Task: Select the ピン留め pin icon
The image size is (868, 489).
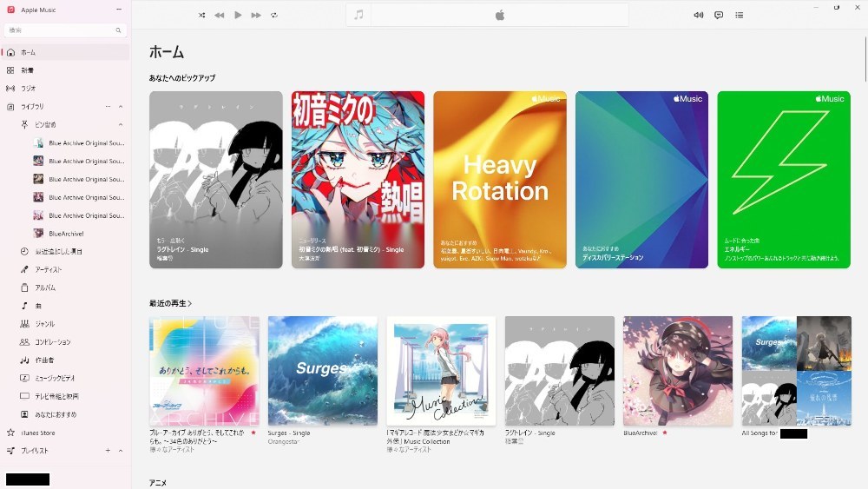Action: click(x=24, y=124)
